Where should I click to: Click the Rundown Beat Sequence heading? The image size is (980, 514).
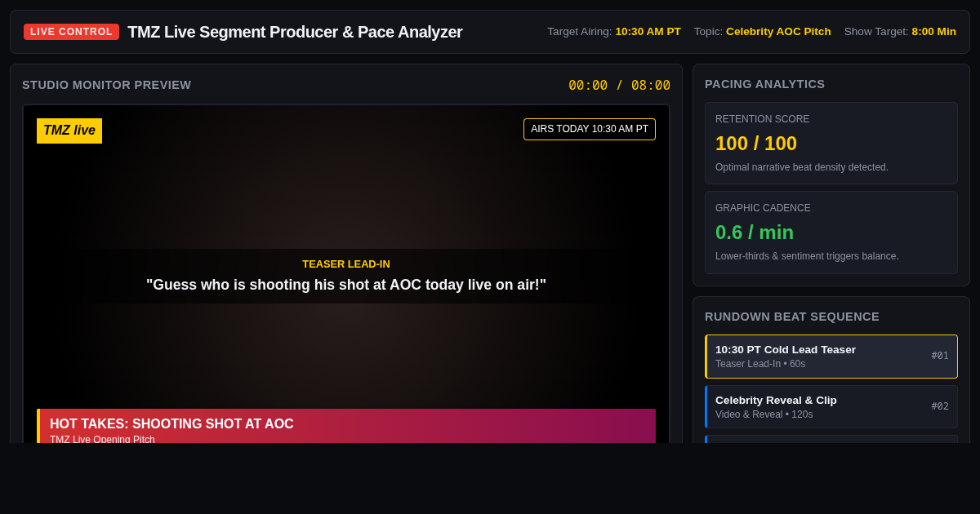792,317
